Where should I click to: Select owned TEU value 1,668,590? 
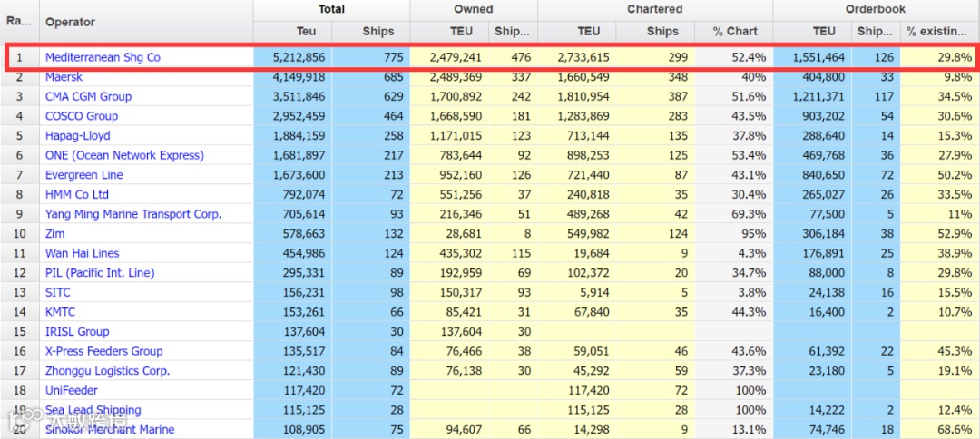point(456,116)
